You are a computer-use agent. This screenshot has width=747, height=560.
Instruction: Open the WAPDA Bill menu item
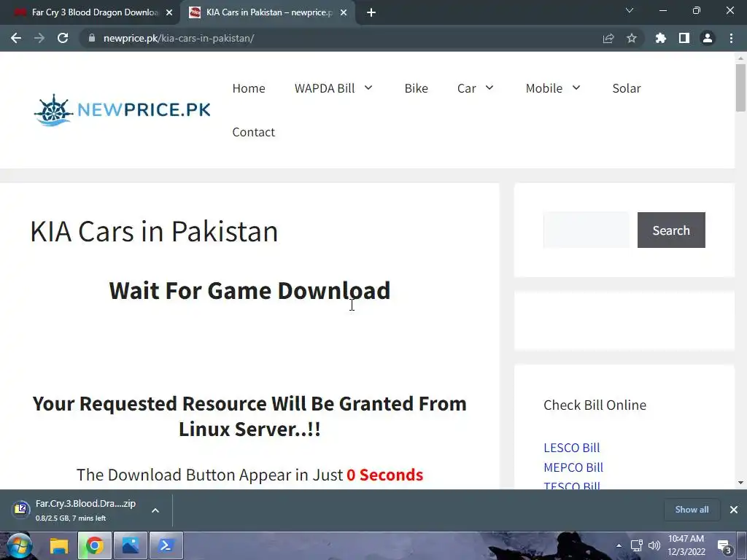(325, 88)
